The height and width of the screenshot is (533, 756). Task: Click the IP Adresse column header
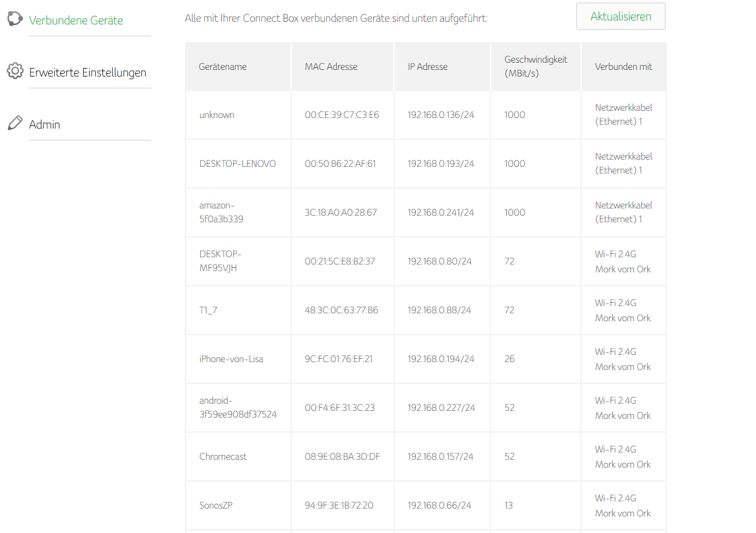427,67
